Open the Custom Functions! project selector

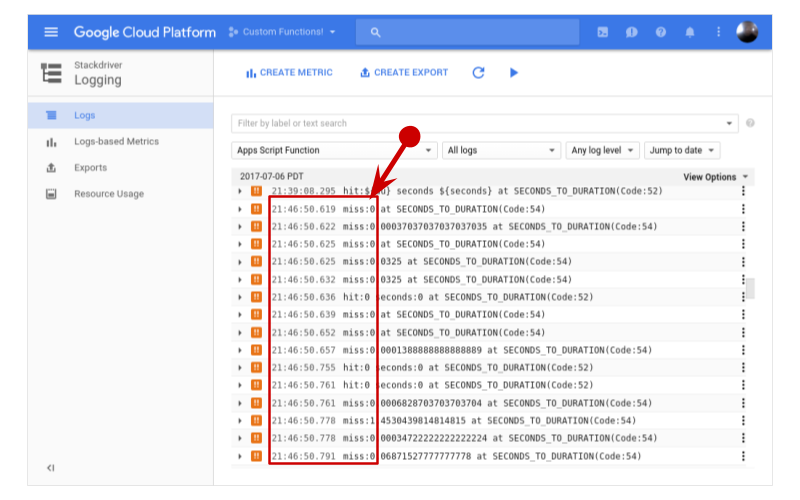pyautogui.click(x=282, y=32)
